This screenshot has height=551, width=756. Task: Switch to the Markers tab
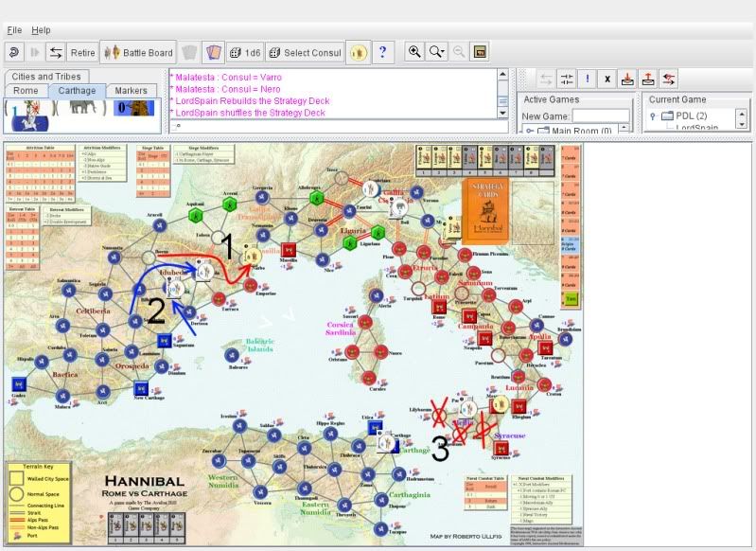(x=131, y=91)
